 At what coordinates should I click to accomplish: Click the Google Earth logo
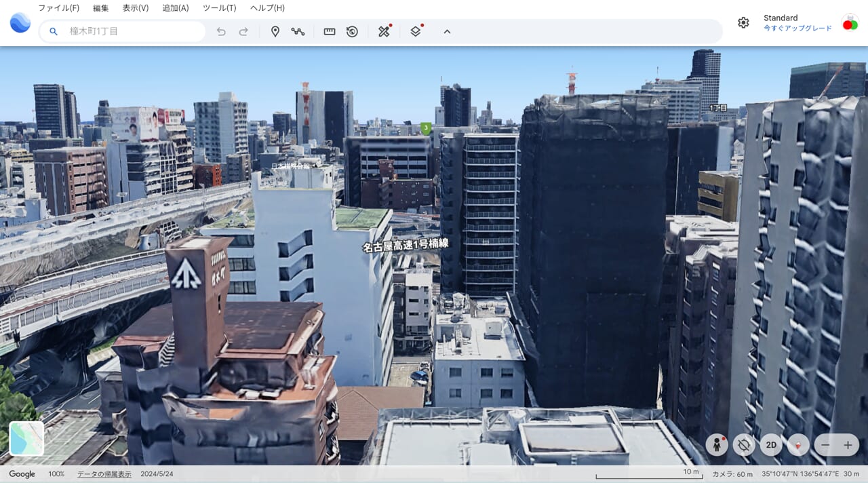(x=20, y=22)
